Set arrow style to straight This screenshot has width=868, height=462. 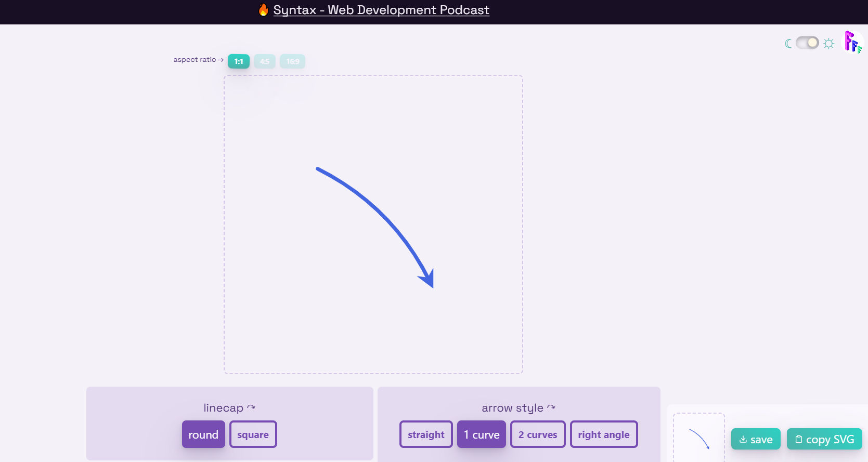pos(426,434)
